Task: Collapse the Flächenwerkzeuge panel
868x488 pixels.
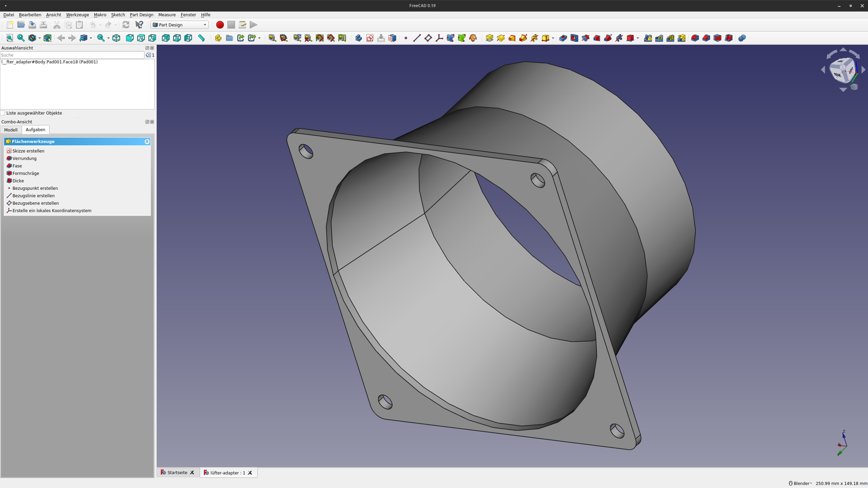Action: click(x=147, y=142)
